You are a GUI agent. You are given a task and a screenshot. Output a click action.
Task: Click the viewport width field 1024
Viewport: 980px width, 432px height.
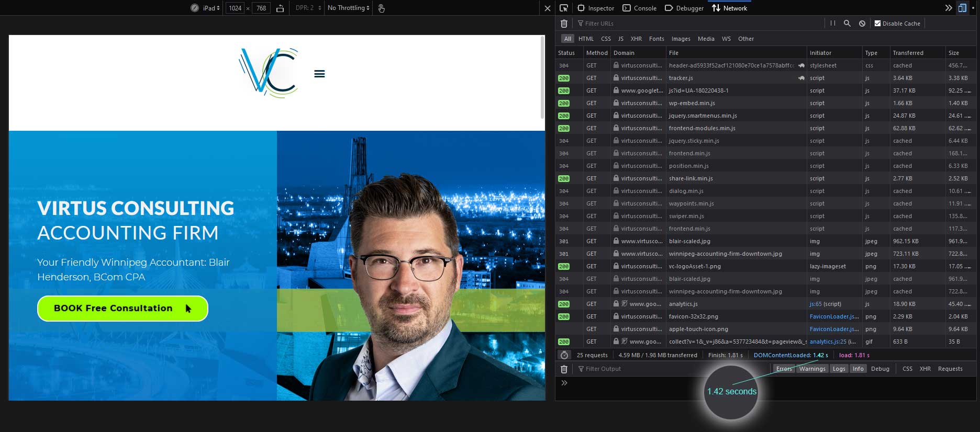pos(235,8)
